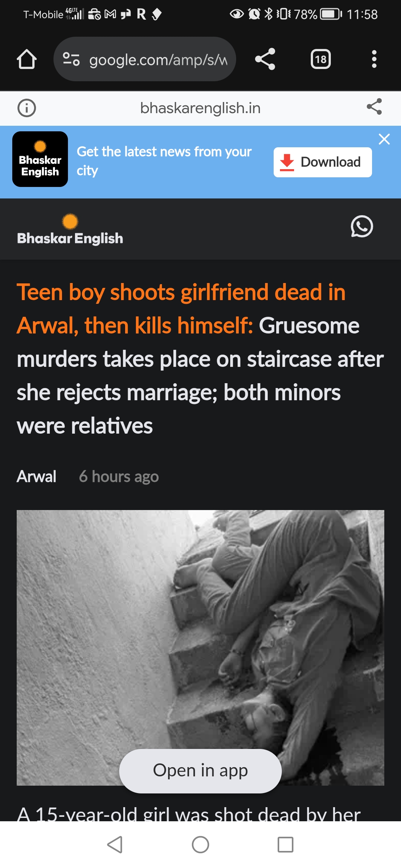
Task: Open the tab switcher showing 18 tabs
Action: (321, 59)
